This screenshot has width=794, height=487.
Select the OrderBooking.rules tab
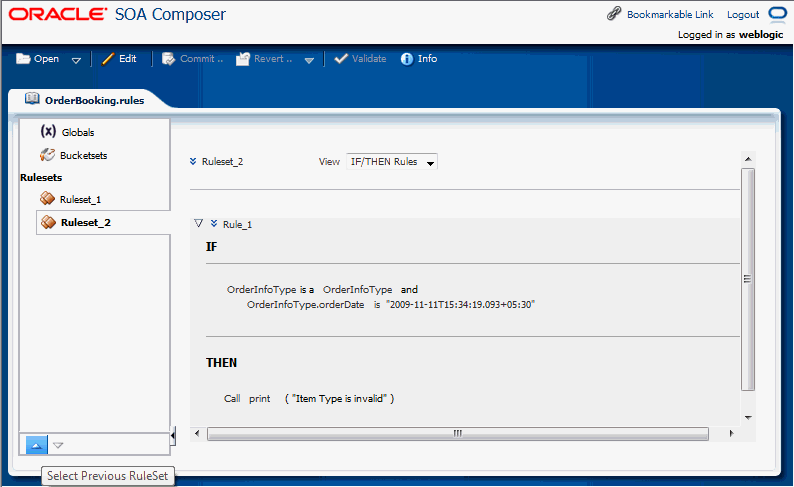pyautogui.click(x=94, y=100)
